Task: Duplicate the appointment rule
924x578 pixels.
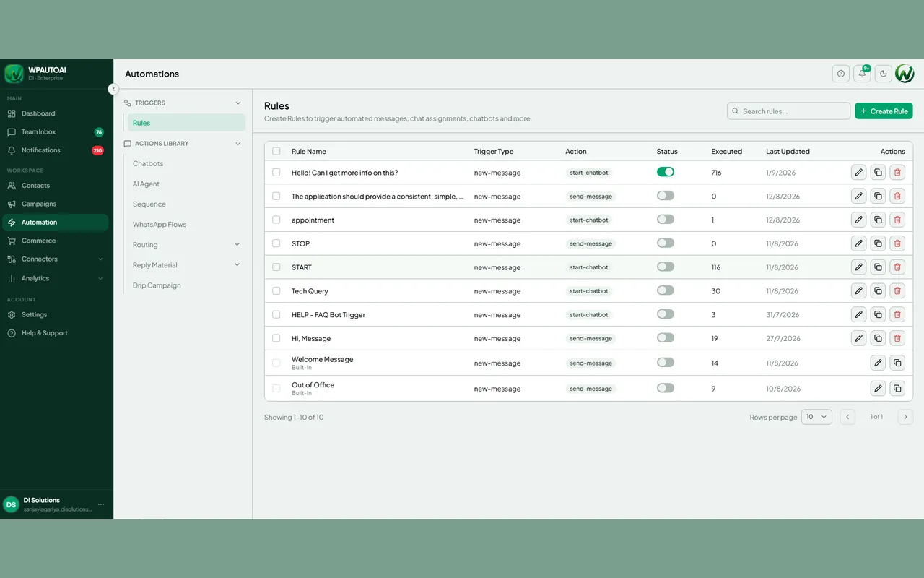Action: click(878, 220)
